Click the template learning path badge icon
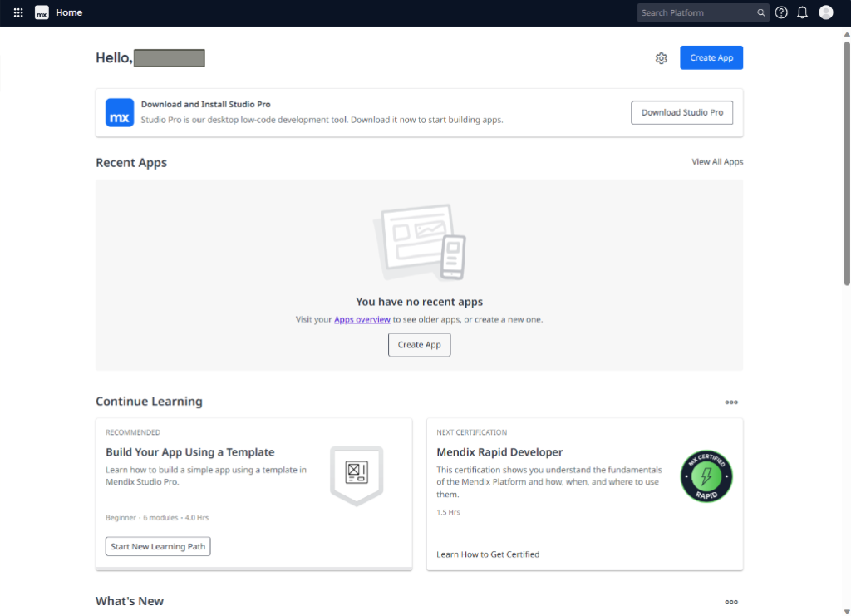 [357, 475]
